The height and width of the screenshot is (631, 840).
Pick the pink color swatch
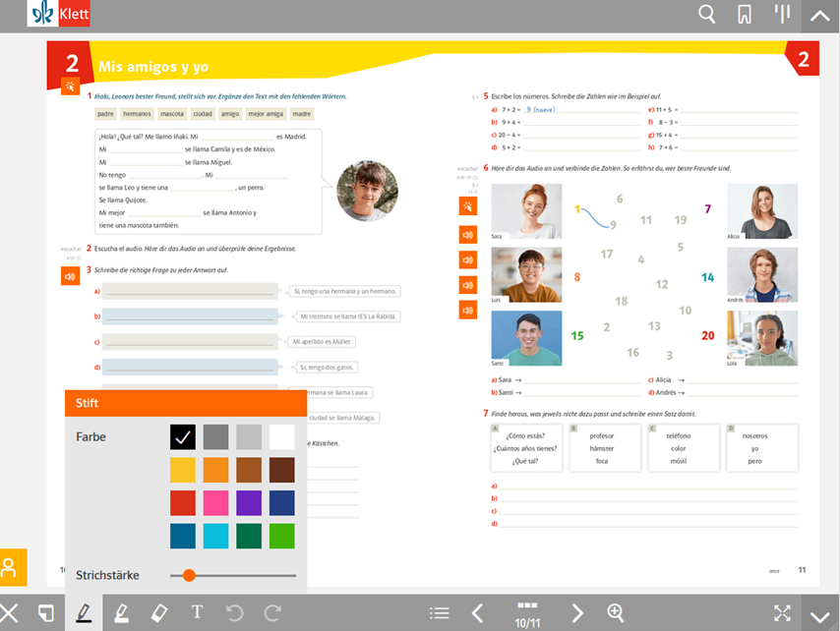point(215,502)
